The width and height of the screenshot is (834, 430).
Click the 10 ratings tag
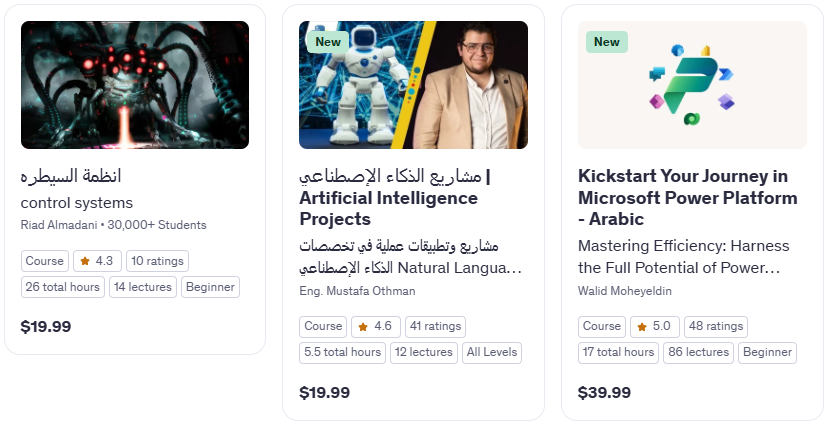click(157, 261)
